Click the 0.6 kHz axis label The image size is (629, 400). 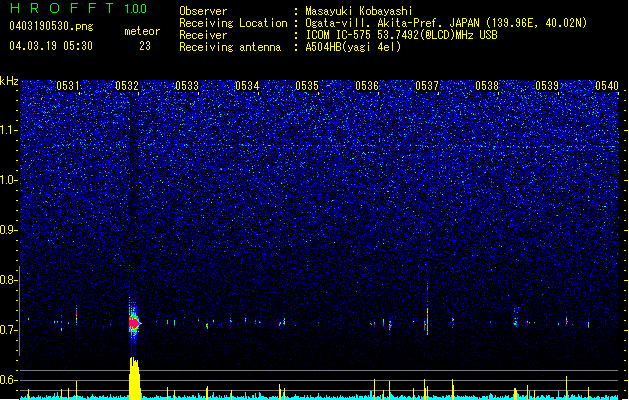click(7, 380)
